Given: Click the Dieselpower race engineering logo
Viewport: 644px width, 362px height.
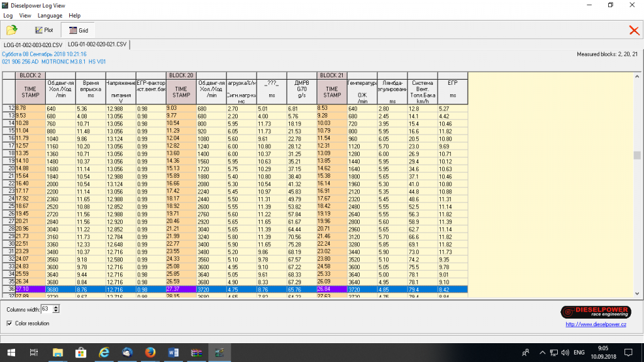Looking at the screenshot, I should point(596,312).
